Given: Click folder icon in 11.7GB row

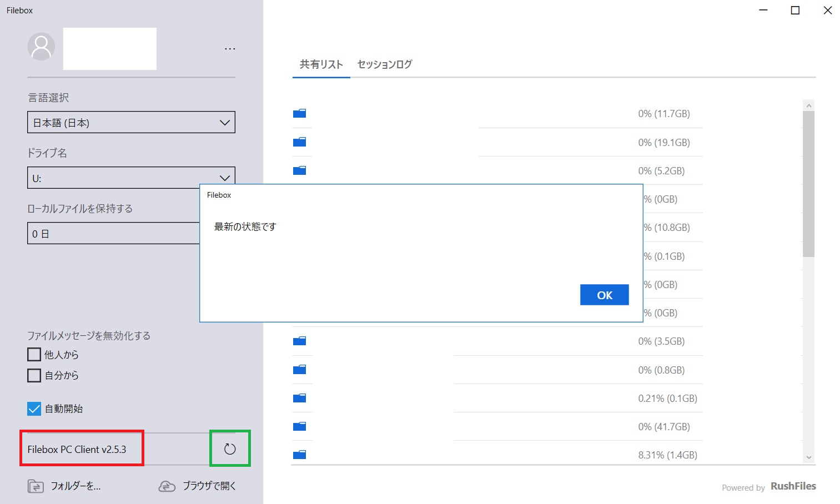Looking at the screenshot, I should [x=300, y=113].
